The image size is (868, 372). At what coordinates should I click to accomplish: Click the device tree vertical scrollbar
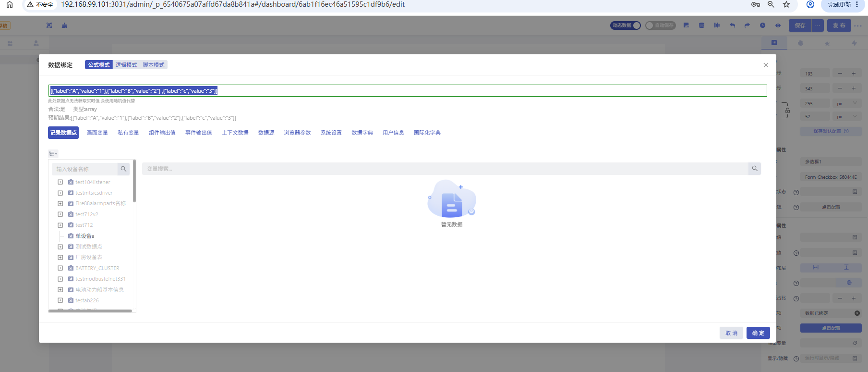(134, 181)
